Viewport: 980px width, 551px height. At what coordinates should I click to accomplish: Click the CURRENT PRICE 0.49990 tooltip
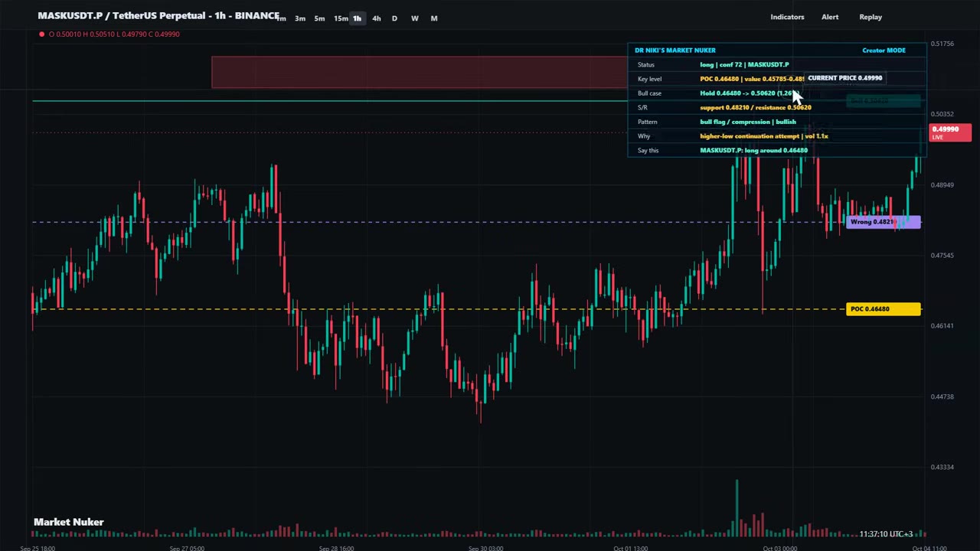pyautogui.click(x=844, y=78)
